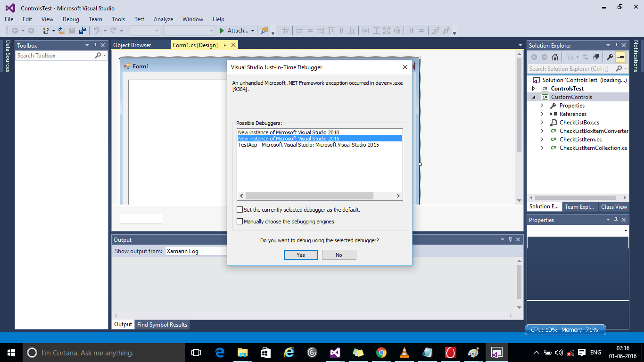The height and width of the screenshot is (362, 644).
Task: Switch to the Find Symbol Results tab
Action: point(162,325)
